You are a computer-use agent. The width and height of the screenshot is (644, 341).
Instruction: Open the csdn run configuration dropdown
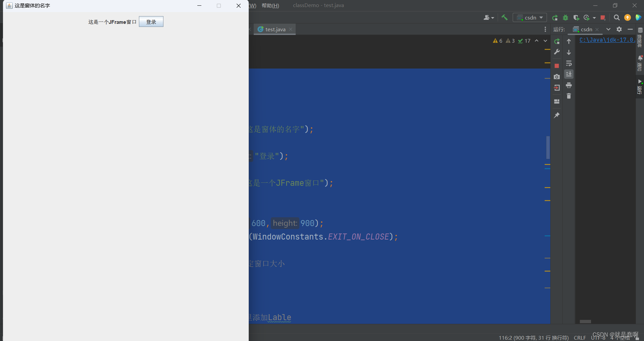pyautogui.click(x=530, y=17)
